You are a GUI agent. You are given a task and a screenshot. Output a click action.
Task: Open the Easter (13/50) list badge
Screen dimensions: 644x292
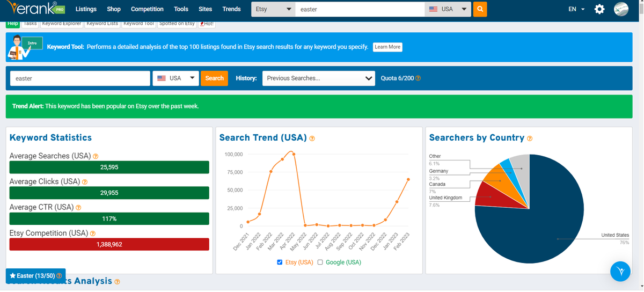35,276
